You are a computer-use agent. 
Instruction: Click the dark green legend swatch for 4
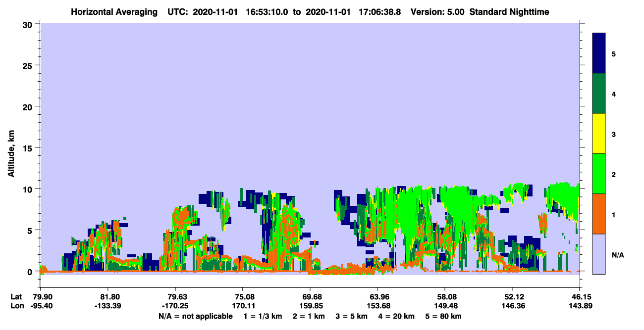(x=599, y=94)
